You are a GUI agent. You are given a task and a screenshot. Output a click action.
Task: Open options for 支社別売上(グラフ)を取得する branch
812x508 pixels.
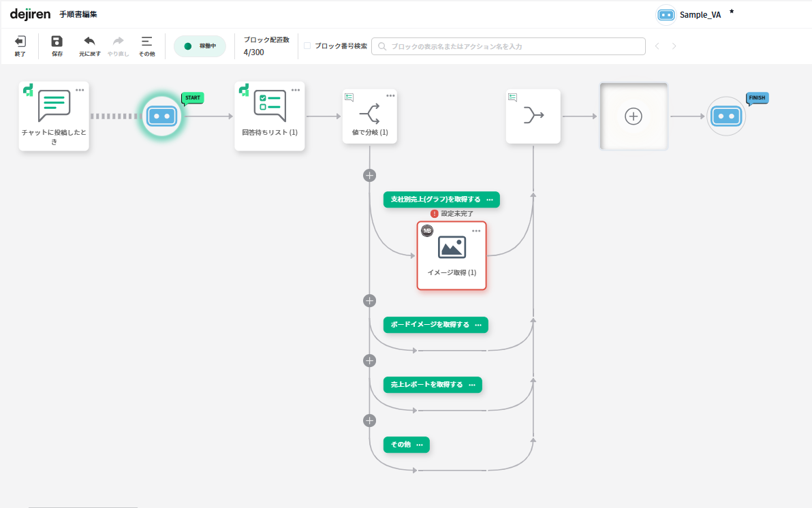point(490,200)
